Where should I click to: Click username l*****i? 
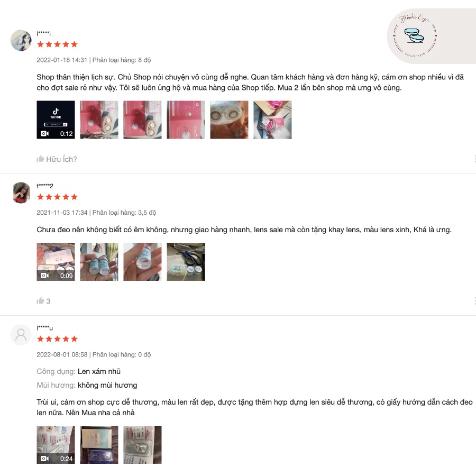[x=44, y=33]
